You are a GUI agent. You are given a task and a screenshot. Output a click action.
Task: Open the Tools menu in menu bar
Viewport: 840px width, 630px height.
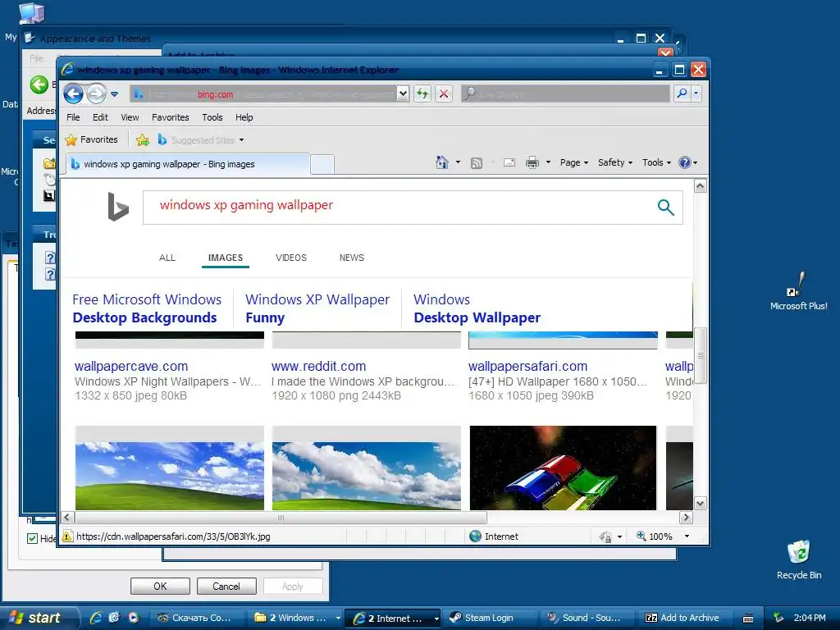[212, 117]
